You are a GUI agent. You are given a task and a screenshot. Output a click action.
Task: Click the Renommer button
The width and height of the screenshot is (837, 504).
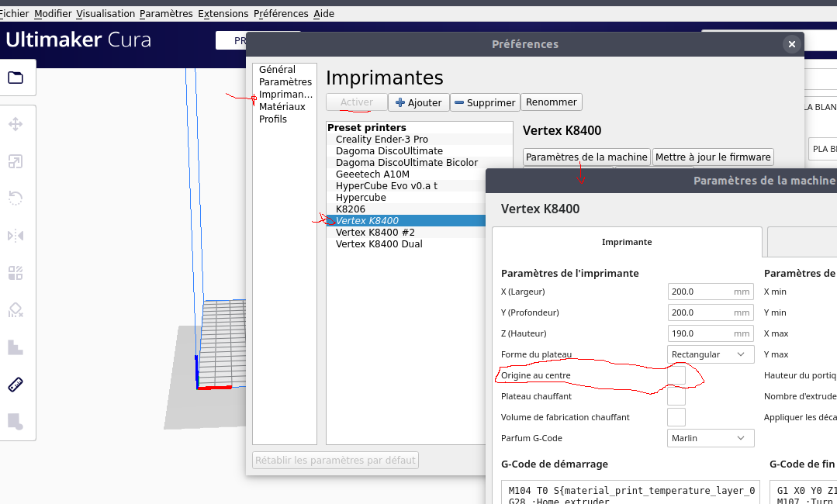point(552,102)
